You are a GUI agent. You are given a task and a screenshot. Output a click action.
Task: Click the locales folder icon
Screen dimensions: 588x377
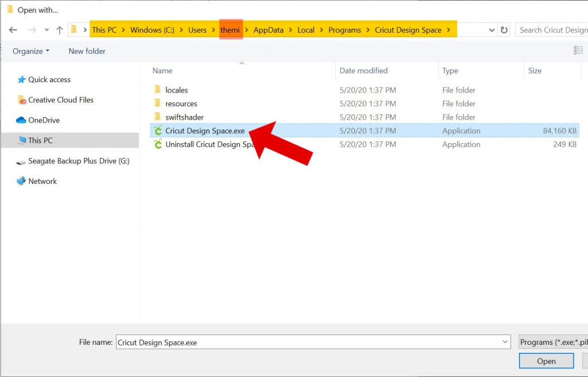157,90
